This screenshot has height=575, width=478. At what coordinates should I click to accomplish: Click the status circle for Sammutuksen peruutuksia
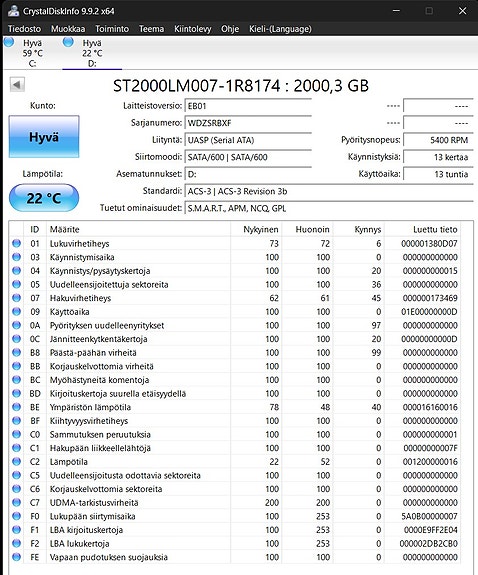click(16, 434)
